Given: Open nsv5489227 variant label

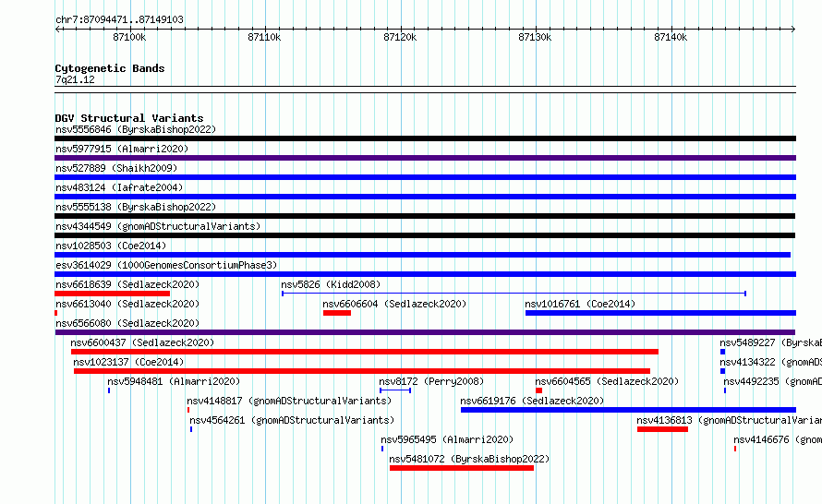Looking at the screenshot, I should tap(770, 342).
